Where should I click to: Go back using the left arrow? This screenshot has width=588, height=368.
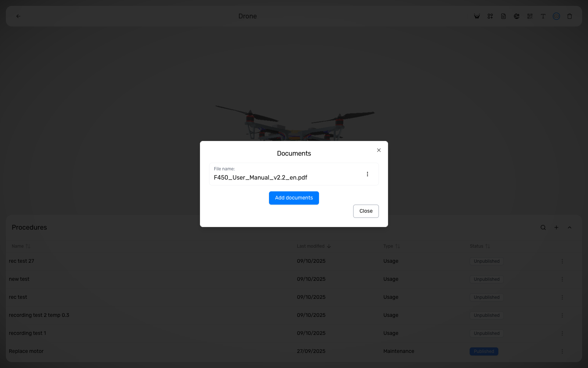click(x=18, y=16)
